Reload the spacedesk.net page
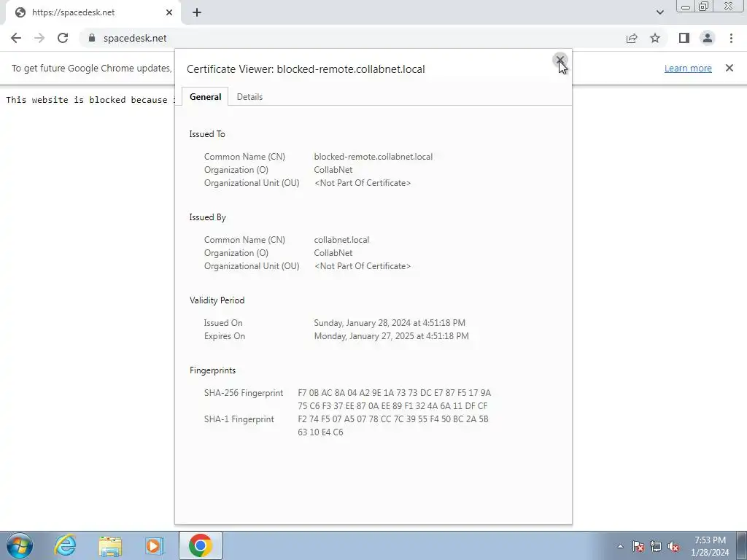 pos(63,38)
